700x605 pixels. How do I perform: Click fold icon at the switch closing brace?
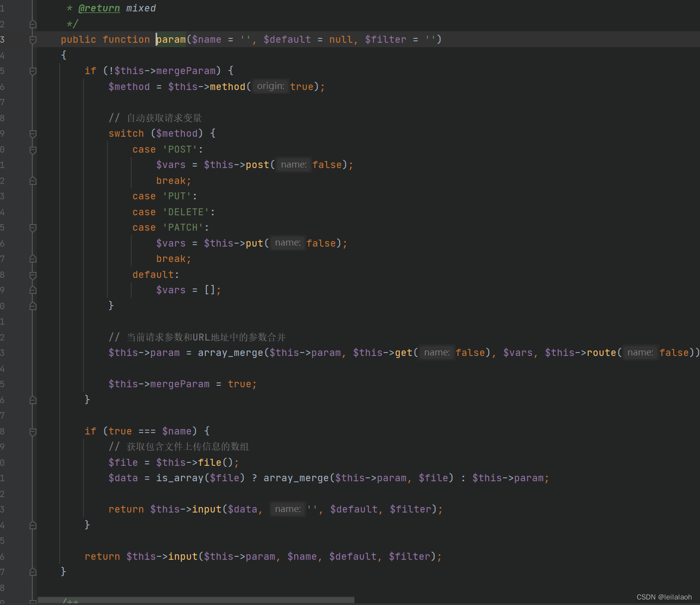[x=33, y=306]
